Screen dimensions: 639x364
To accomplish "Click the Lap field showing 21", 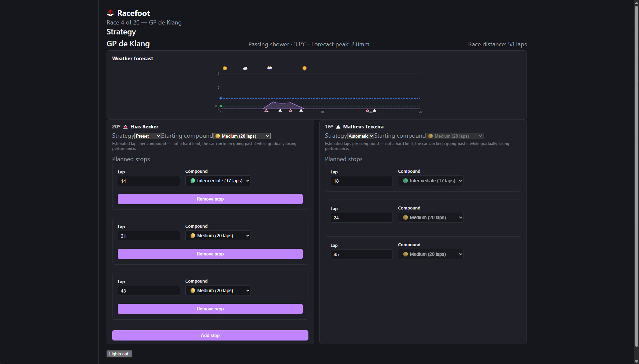I will [149, 236].
